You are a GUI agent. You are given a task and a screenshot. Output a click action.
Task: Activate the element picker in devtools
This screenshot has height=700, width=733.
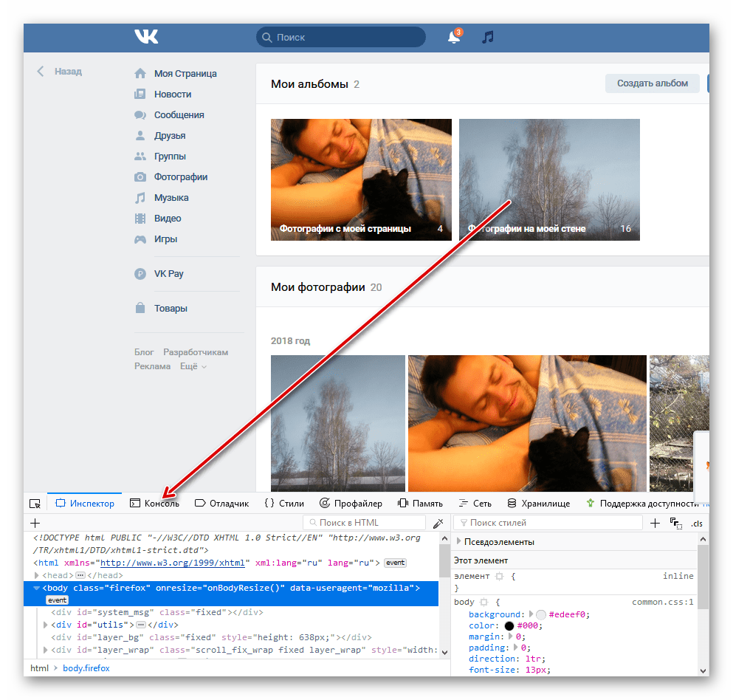[35, 504]
